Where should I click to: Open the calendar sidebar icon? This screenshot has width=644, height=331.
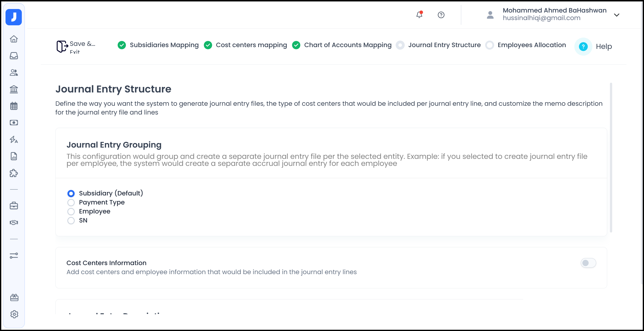(14, 106)
